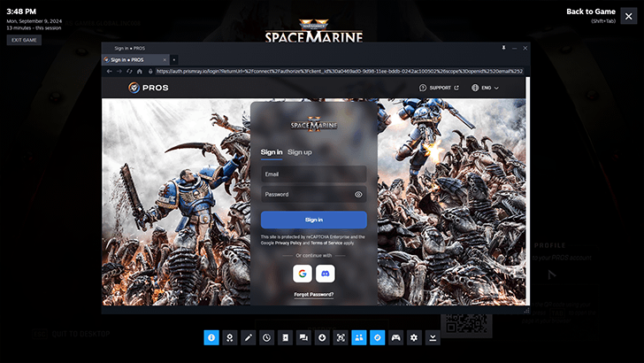This screenshot has width=644, height=363.
Task: Pin the overlay browser window
Action: click(503, 48)
